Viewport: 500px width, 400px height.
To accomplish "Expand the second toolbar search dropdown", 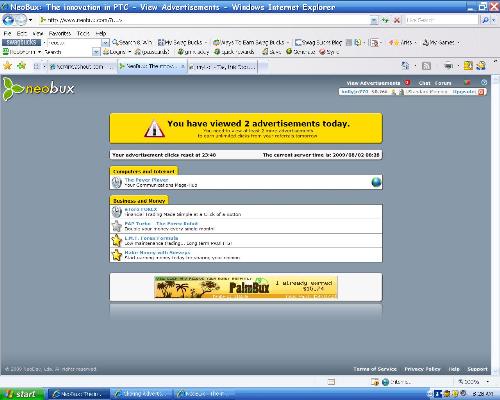I will pyautogui.click(x=96, y=52).
